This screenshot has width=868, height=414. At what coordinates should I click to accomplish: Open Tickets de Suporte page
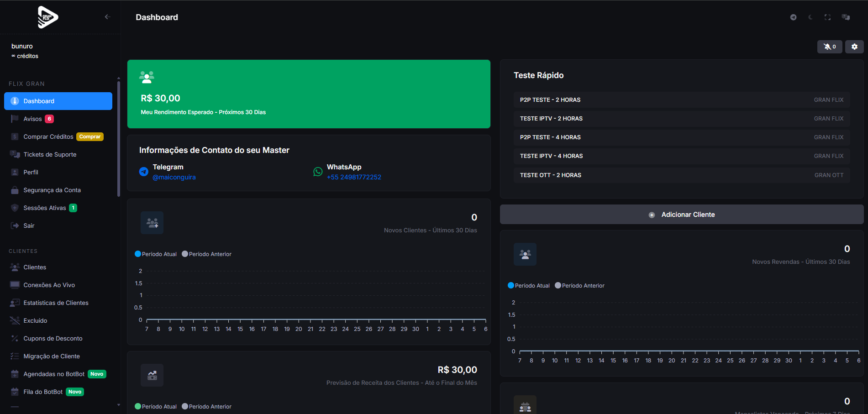click(50, 154)
